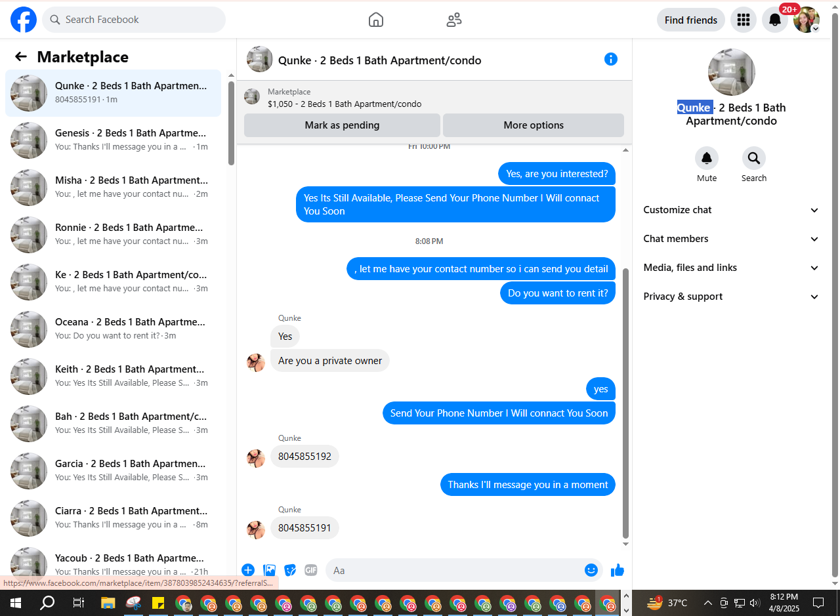The width and height of the screenshot is (840, 616).
Task: Choose a sticker from composer
Action: point(290,570)
